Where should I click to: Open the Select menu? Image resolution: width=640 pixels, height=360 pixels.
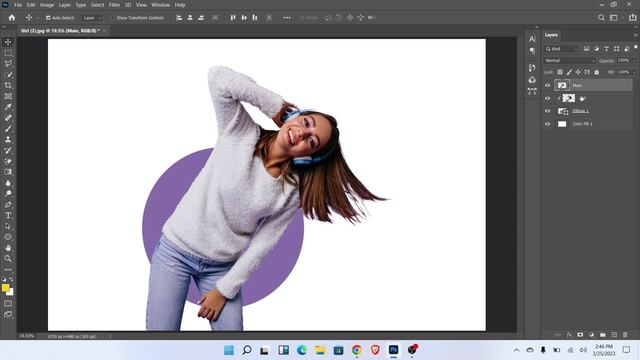pos(97,5)
